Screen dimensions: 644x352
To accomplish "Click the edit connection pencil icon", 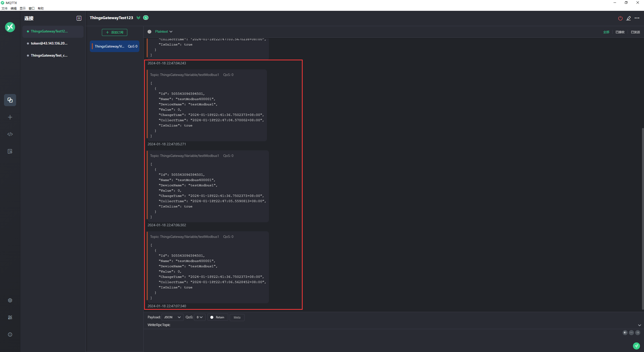I will tap(629, 18).
